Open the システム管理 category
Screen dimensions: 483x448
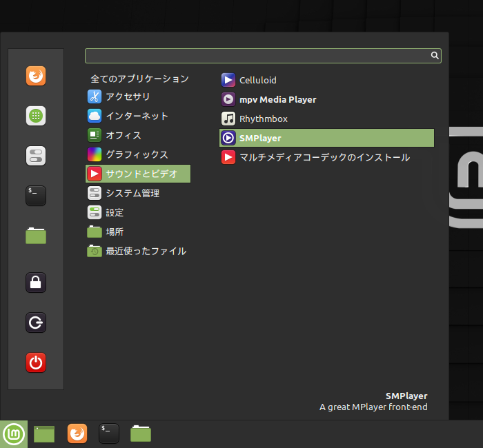pyautogui.click(x=138, y=193)
